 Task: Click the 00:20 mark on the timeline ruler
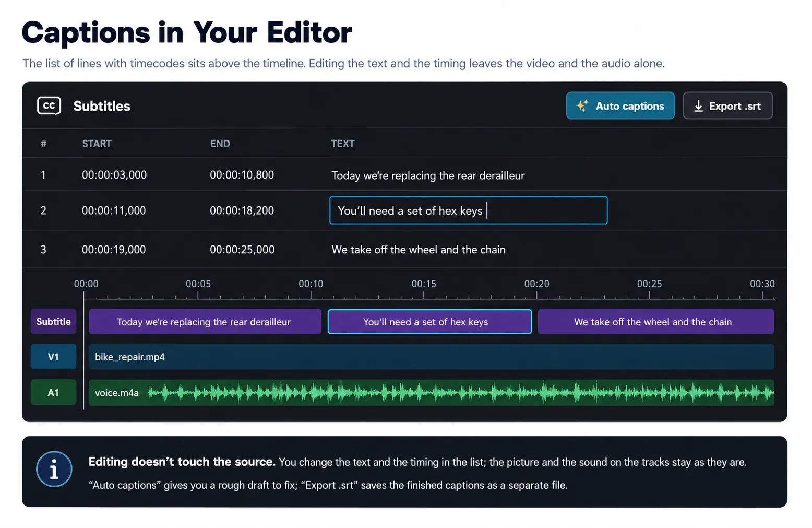pyautogui.click(x=537, y=284)
